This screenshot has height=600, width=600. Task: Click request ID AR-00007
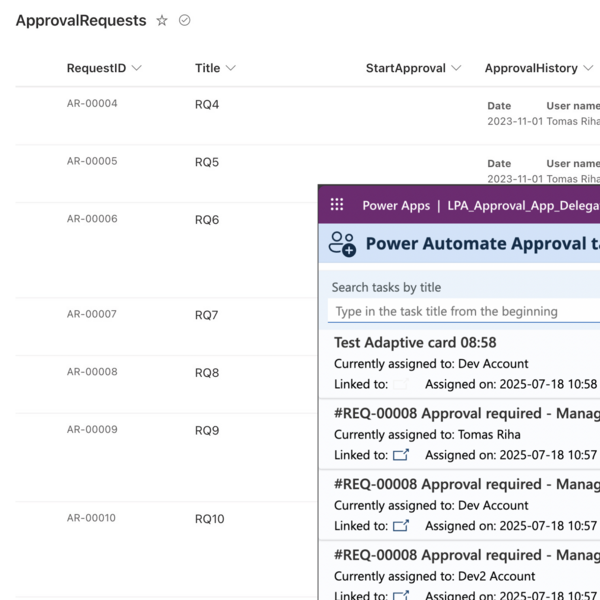92,314
